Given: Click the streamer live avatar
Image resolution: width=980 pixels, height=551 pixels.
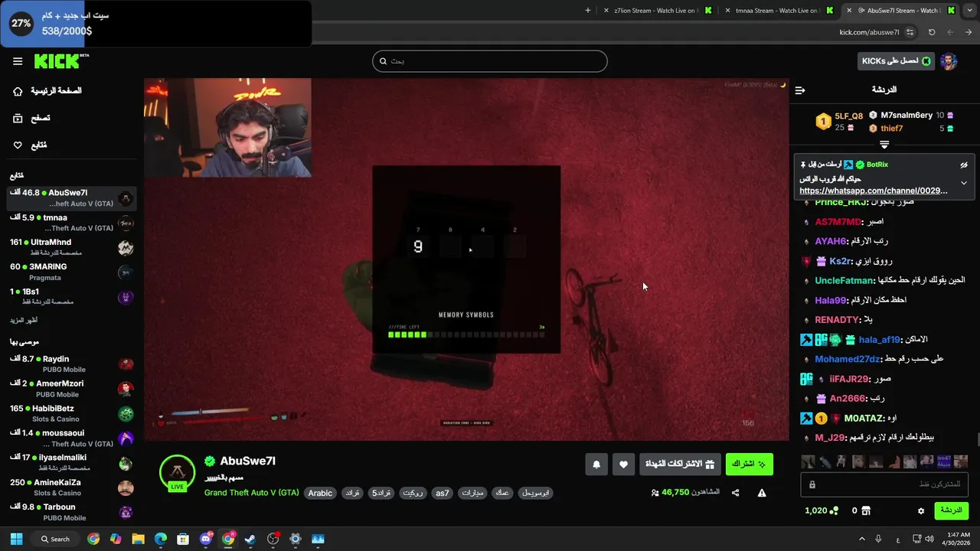Looking at the screenshot, I should (177, 473).
